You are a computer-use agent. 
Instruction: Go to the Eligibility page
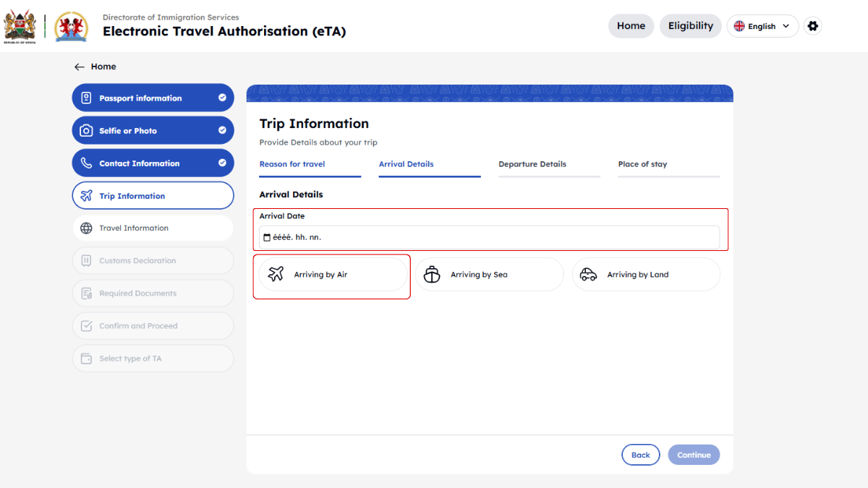690,26
